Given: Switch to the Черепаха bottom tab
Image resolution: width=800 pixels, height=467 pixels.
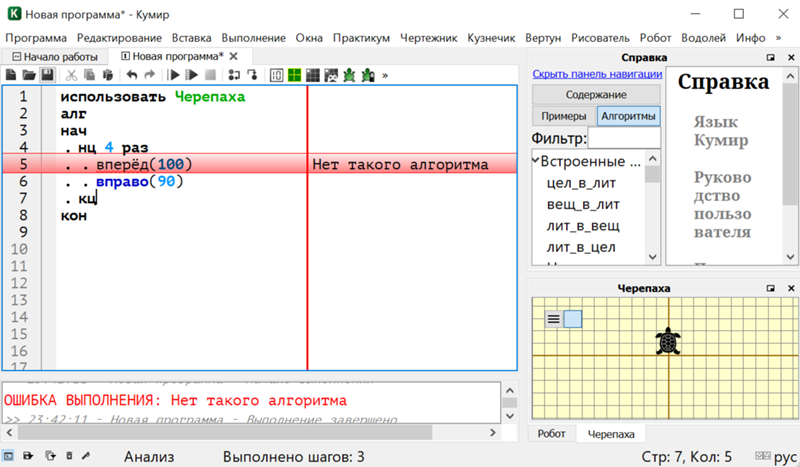Looking at the screenshot, I should [x=611, y=434].
